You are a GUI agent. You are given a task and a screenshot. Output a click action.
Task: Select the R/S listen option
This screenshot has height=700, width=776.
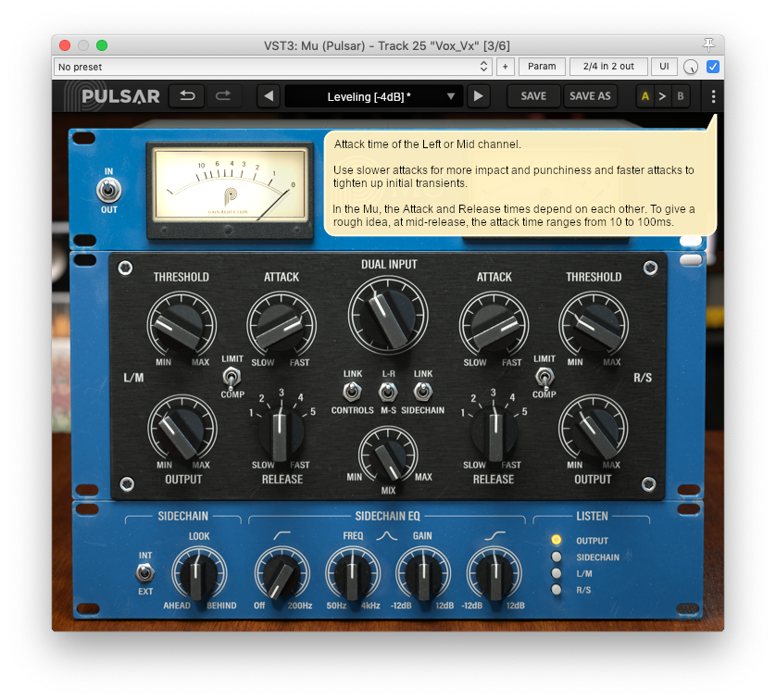click(557, 589)
